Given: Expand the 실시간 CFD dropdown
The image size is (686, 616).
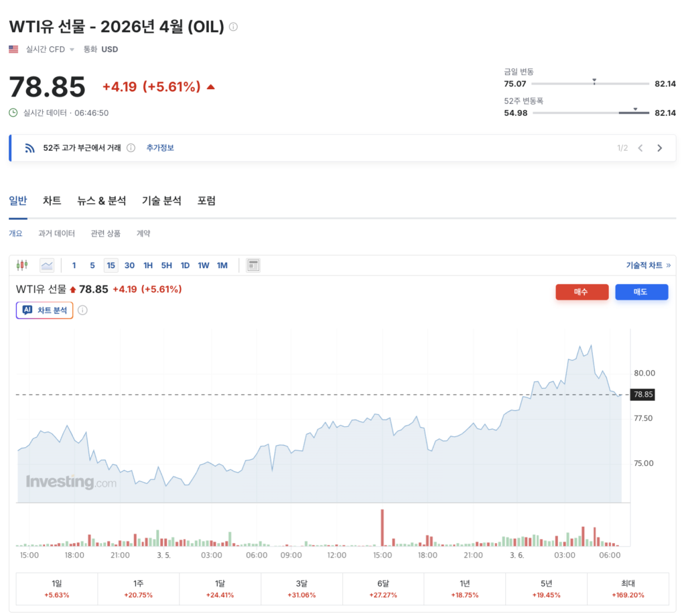Looking at the screenshot, I should tap(72, 50).
